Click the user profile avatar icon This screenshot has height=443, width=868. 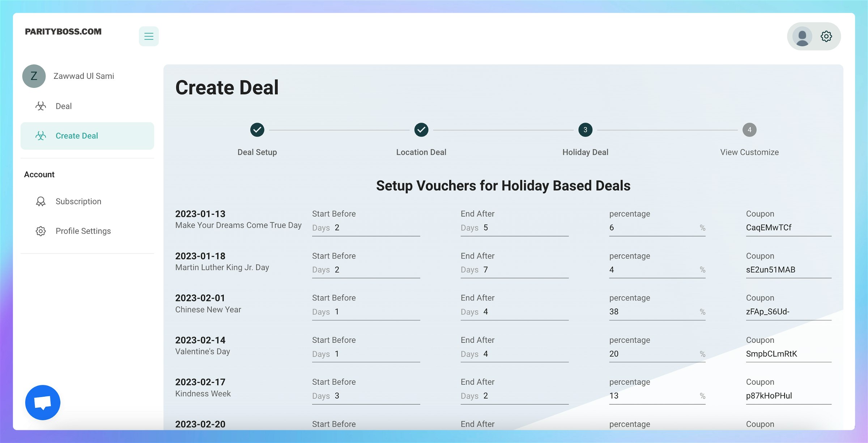click(802, 36)
